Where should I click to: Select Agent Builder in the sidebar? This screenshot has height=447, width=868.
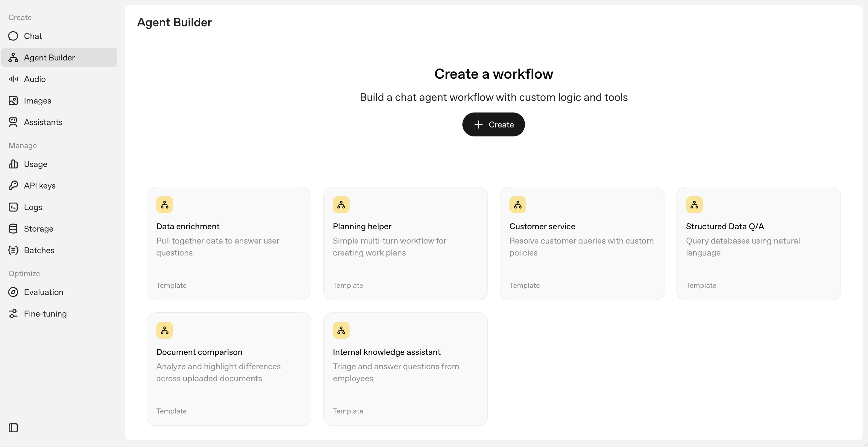(x=49, y=58)
